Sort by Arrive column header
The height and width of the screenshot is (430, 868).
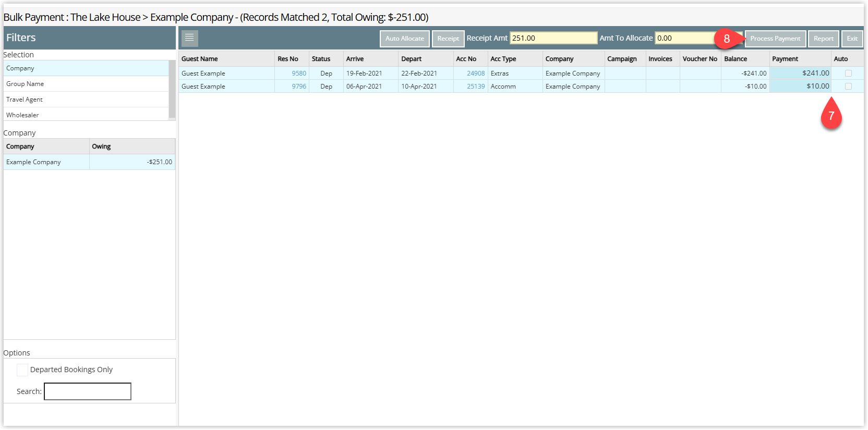(x=371, y=59)
